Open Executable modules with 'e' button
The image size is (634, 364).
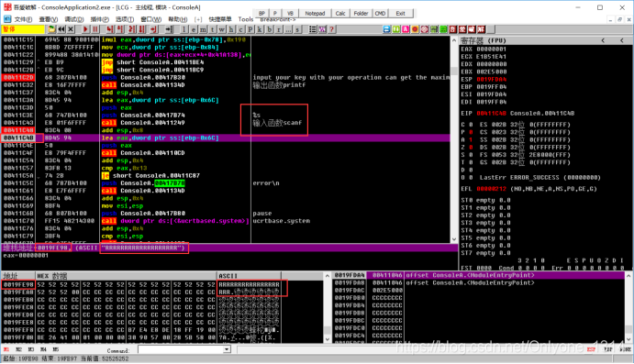click(194, 29)
